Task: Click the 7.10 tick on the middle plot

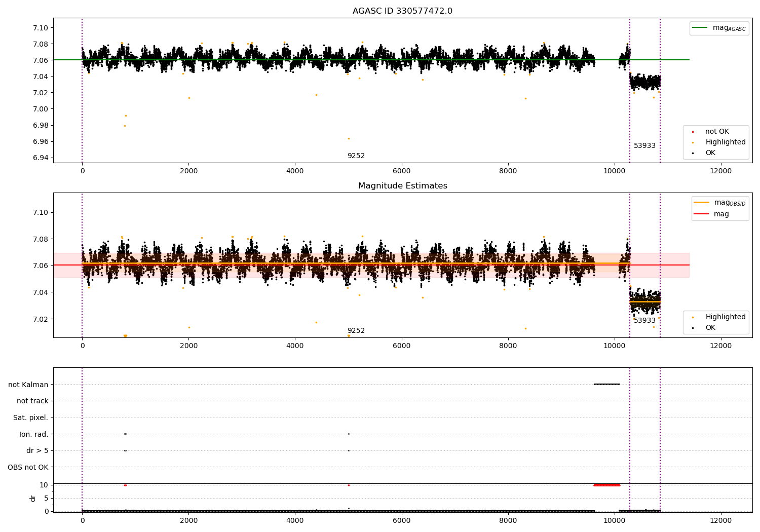Action: click(x=41, y=213)
